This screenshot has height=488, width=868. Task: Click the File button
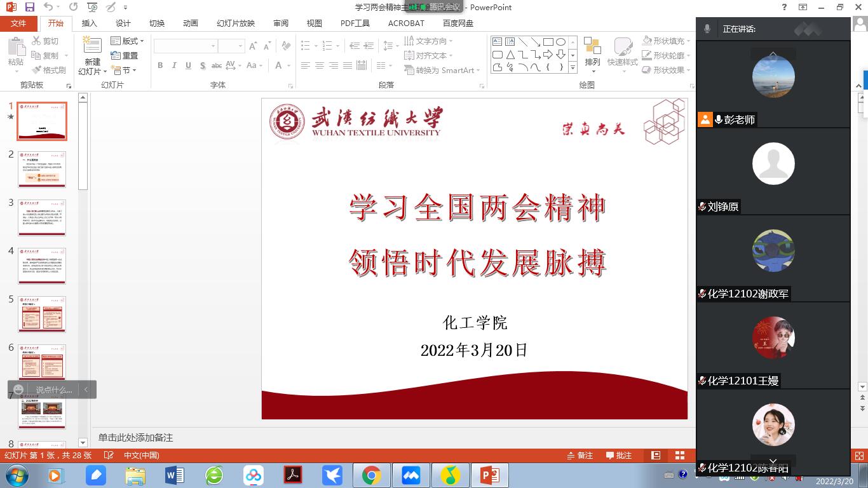18,24
